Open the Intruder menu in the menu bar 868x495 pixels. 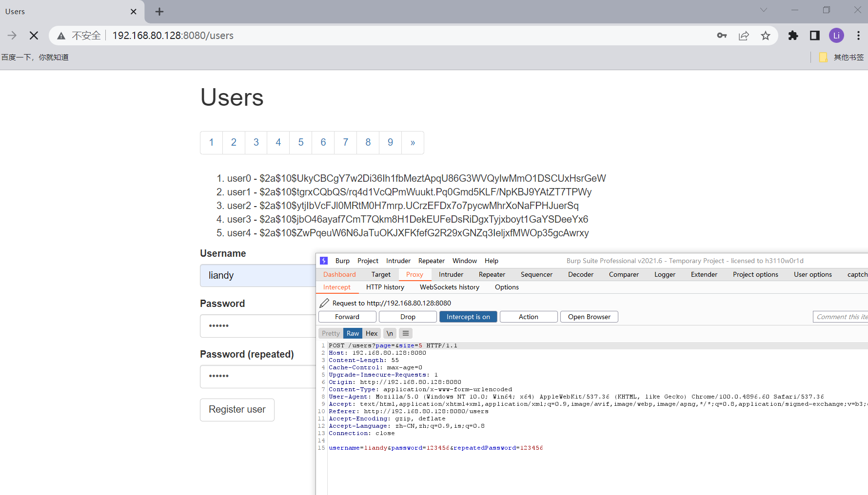coord(398,261)
